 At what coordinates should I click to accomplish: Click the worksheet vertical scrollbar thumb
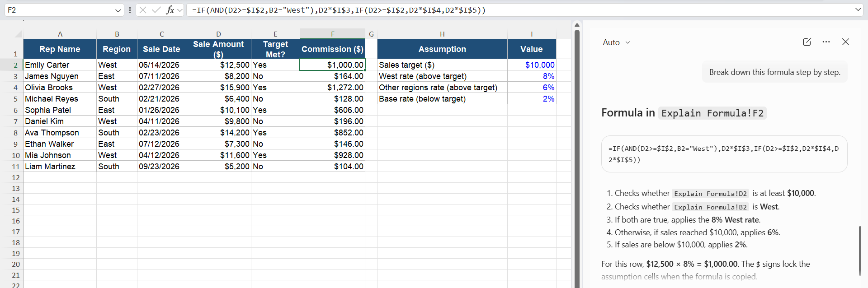[577, 158]
